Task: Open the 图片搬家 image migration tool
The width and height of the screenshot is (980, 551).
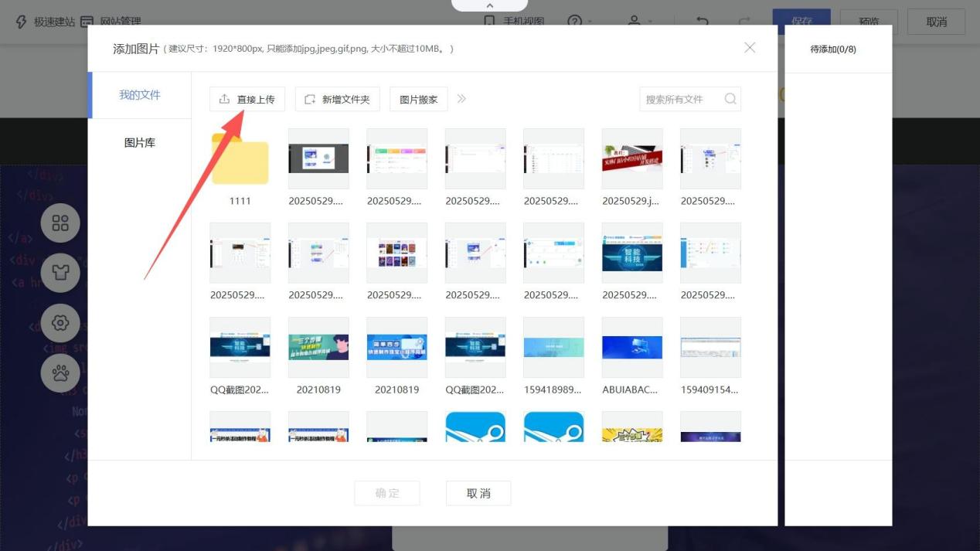Action: (x=418, y=99)
